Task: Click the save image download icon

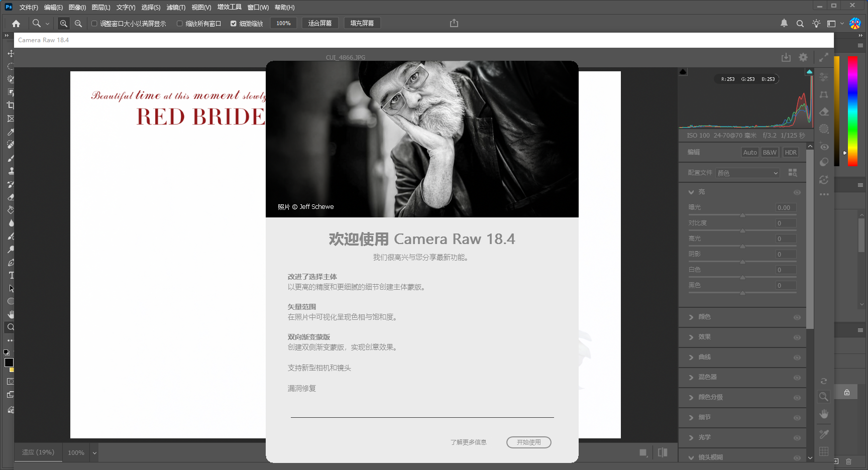Action: point(786,57)
